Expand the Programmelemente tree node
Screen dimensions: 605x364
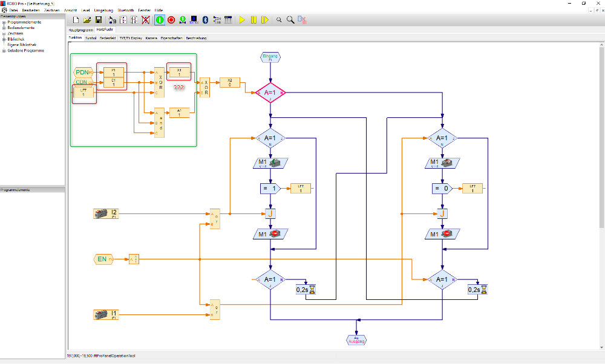point(4,22)
